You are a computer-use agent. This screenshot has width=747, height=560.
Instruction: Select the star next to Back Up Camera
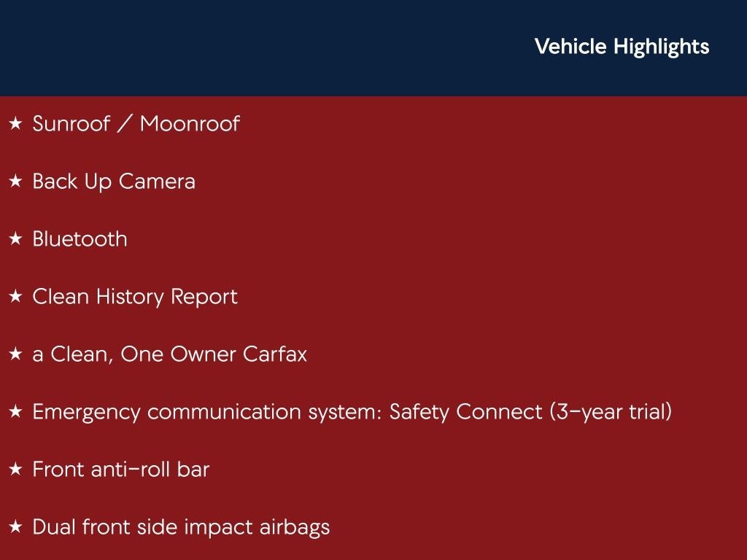(15, 182)
